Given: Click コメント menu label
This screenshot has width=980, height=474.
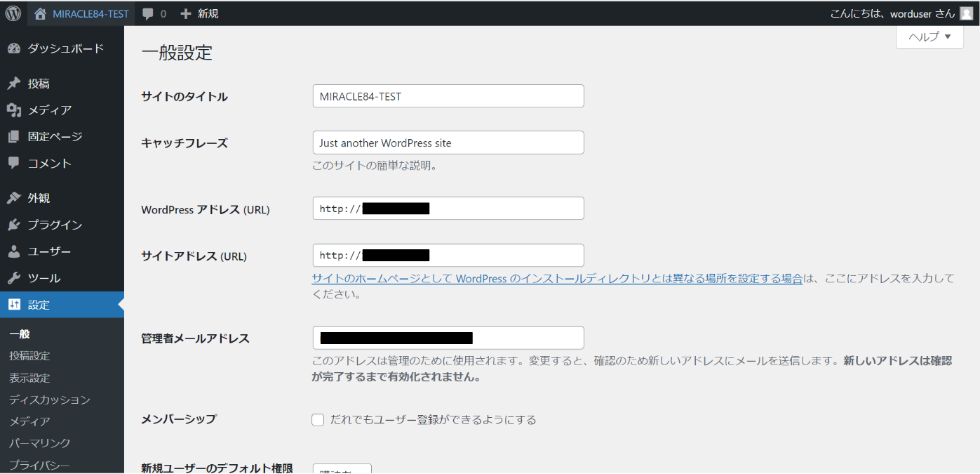Looking at the screenshot, I should [50, 163].
